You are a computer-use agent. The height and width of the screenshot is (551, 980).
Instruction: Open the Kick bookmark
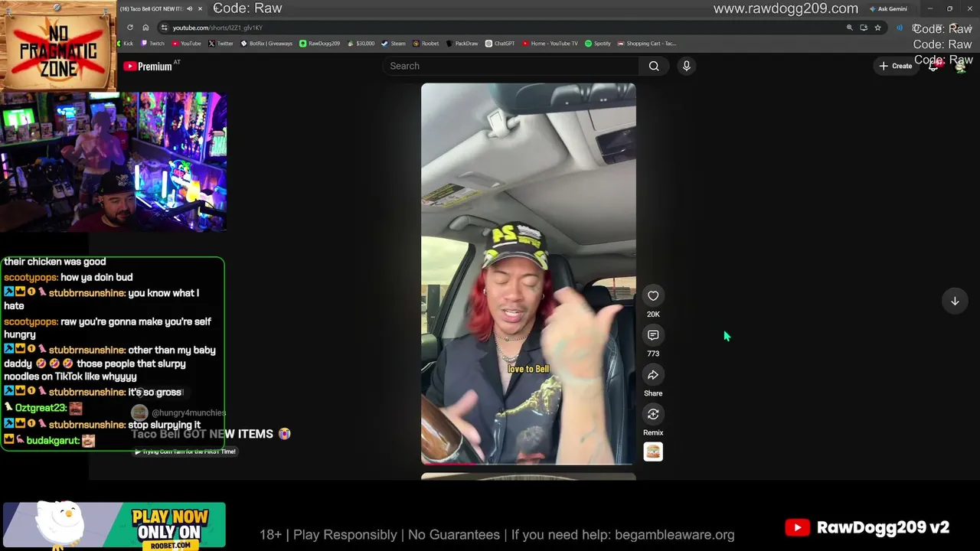point(125,44)
